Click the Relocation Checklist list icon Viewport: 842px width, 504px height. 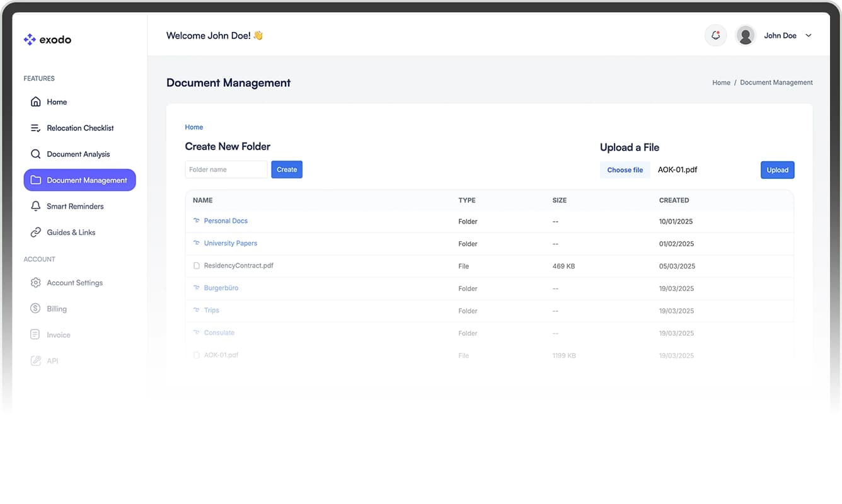(x=36, y=128)
